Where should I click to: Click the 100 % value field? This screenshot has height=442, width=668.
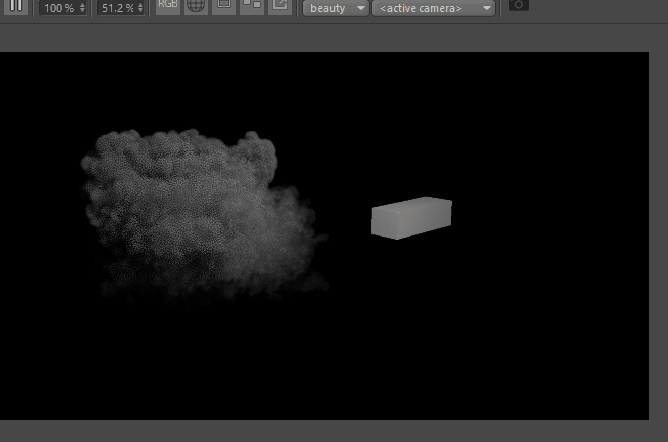59,8
